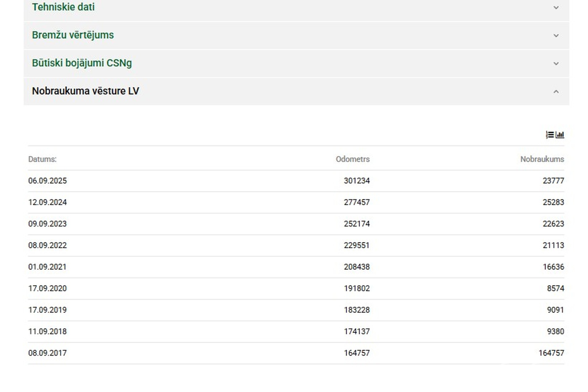Open the Tehniskie dati section title
The image size is (588, 392).
coord(63,7)
